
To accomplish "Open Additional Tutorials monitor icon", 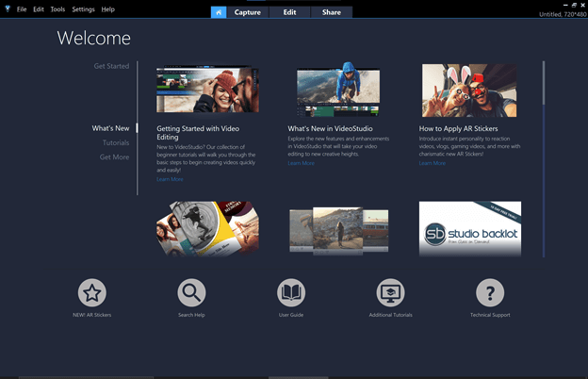I will click(x=390, y=292).
